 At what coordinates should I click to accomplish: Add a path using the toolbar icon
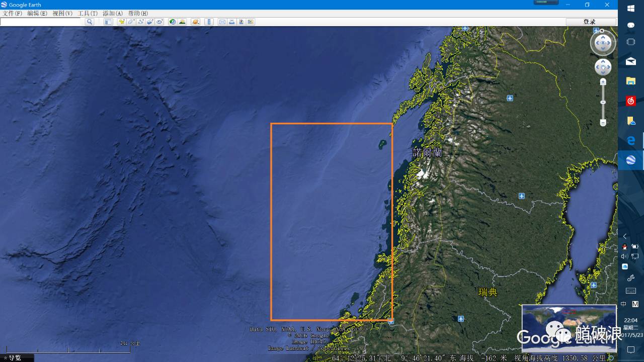(x=141, y=22)
